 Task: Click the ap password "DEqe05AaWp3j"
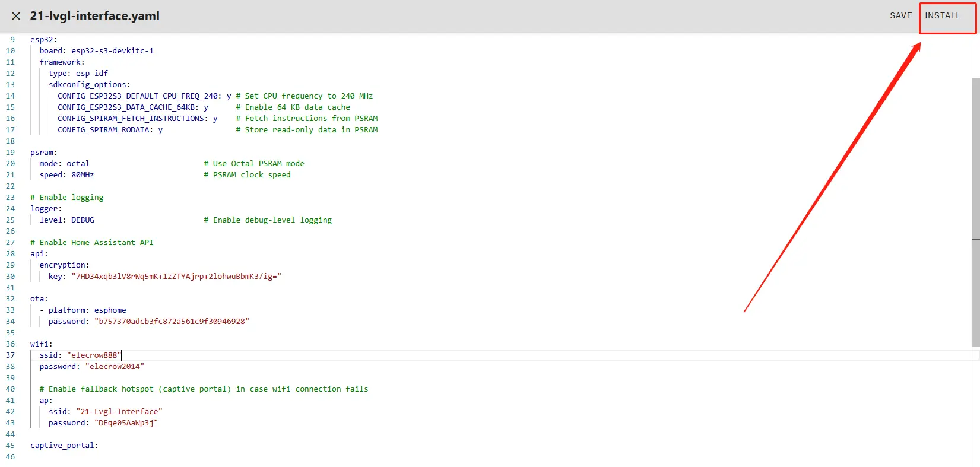(126, 423)
